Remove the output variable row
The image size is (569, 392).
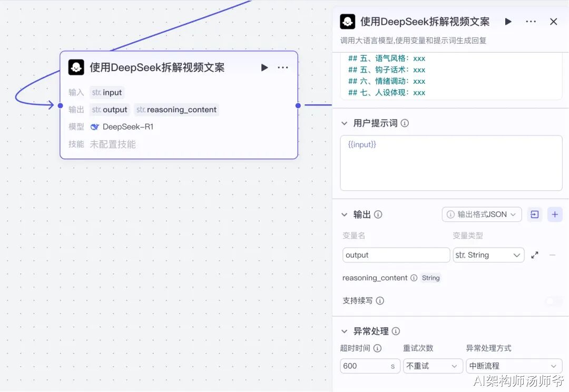pyautogui.click(x=552, y=255)
